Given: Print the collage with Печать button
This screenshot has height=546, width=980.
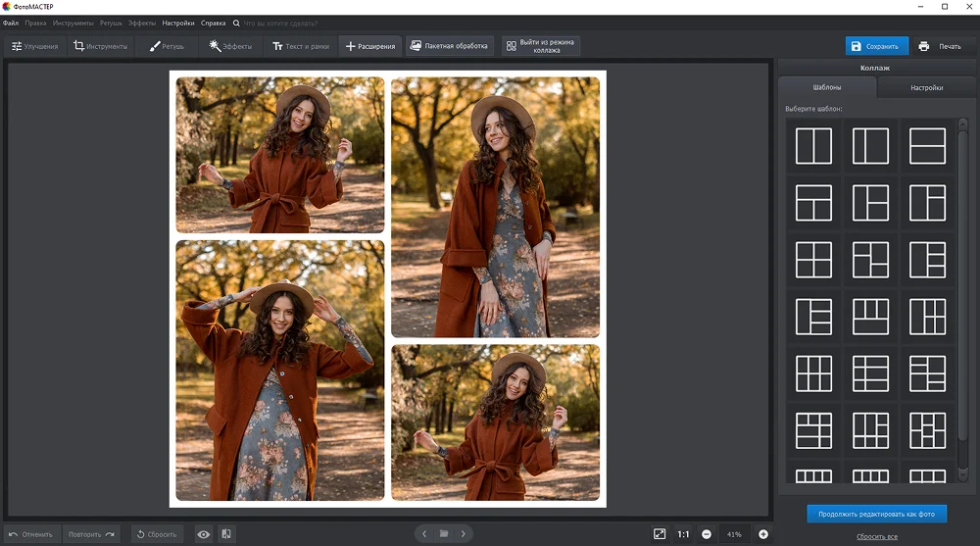Looking at the screenshot, I should pyautogui.click(x=940, y=46).
